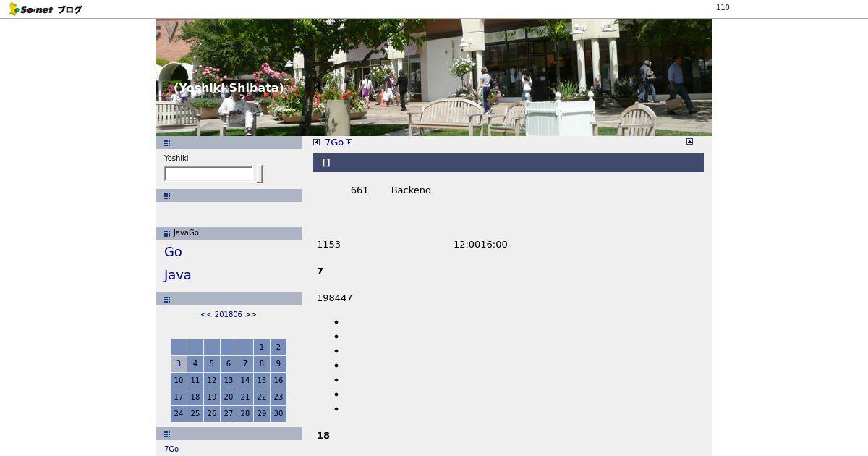Go to next post via right arrow icon
The height and width of the screenshot is (456, 868).
pos(349,143)
